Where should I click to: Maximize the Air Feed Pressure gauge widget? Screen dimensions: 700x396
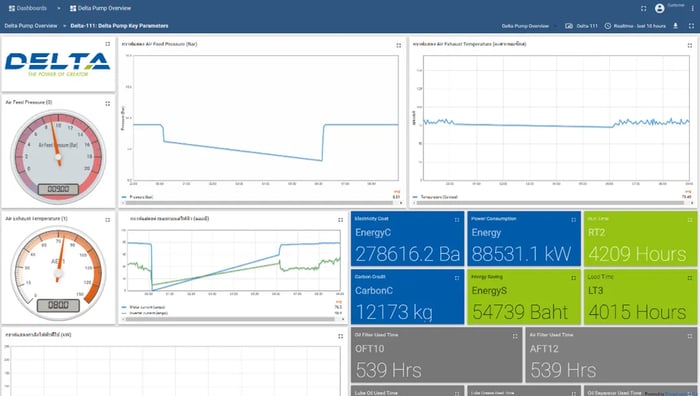(x=108, y=104)
